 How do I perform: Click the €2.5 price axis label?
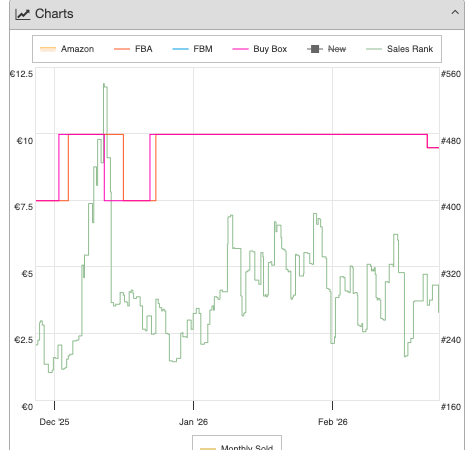23,340
